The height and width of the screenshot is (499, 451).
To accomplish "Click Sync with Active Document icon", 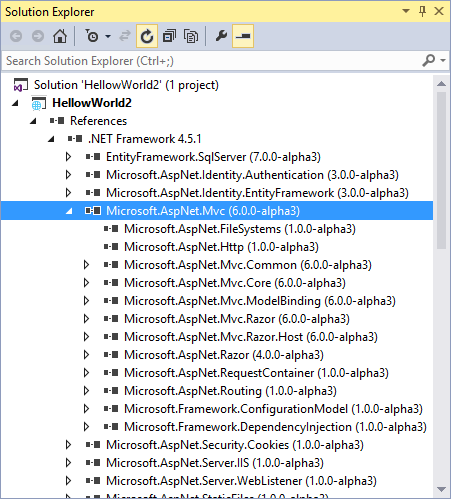I will point(125,36).
